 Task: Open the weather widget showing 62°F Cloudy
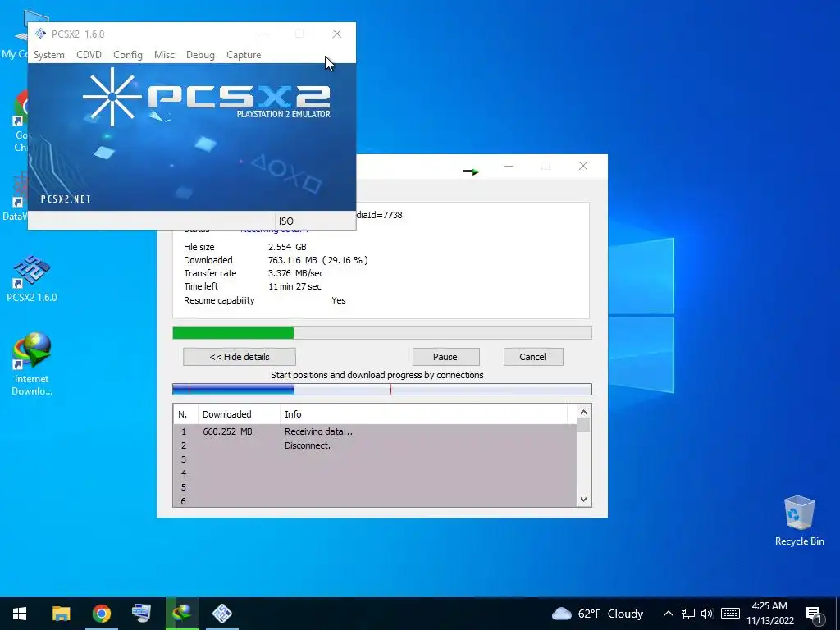597,614
